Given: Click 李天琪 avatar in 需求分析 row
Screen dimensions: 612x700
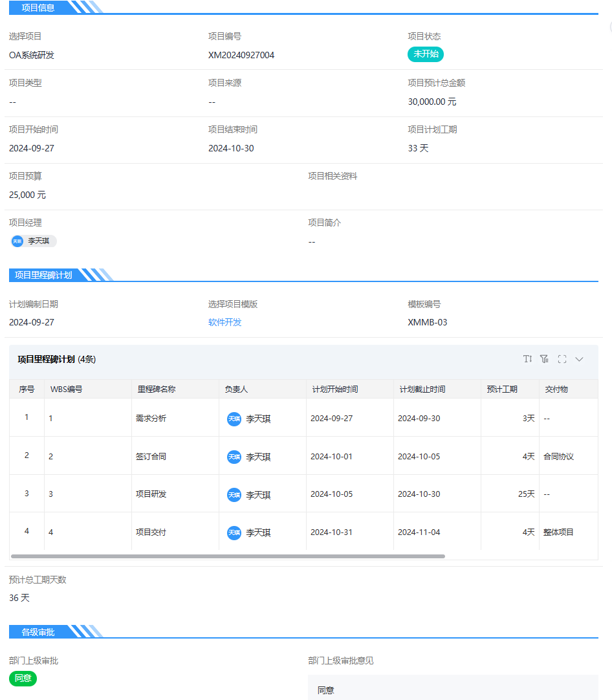Looking at the screenshot, I should point(234,419).
